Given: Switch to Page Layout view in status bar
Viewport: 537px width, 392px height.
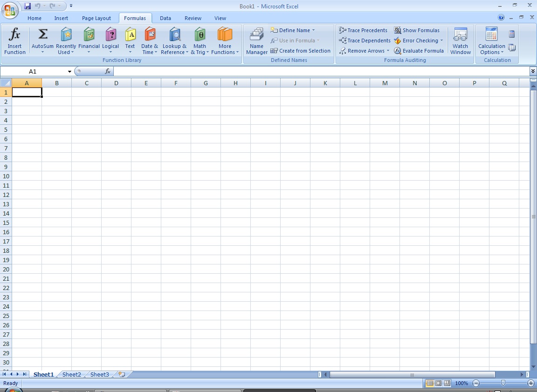Looking at the screenshot, I should (439, 383).
